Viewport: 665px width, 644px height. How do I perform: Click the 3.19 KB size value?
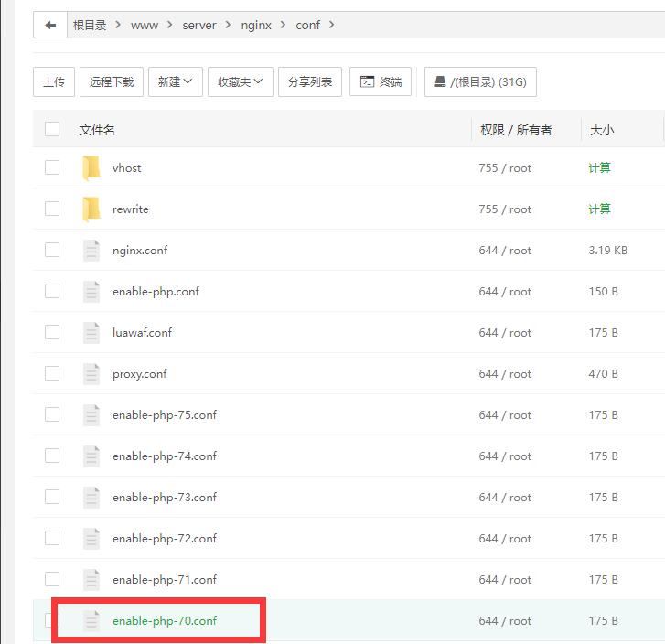tap(608, 251)
